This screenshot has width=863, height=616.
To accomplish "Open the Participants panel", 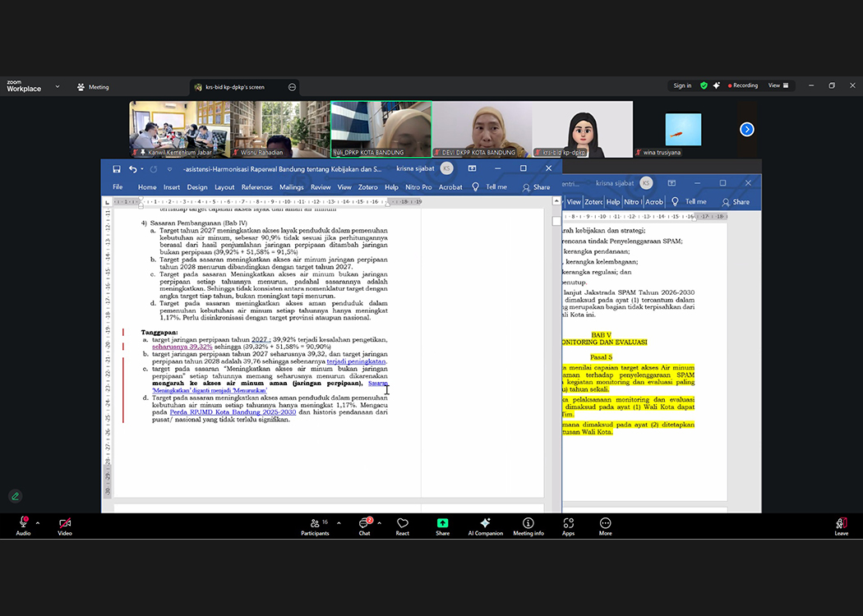I will [x=314, y=523].
